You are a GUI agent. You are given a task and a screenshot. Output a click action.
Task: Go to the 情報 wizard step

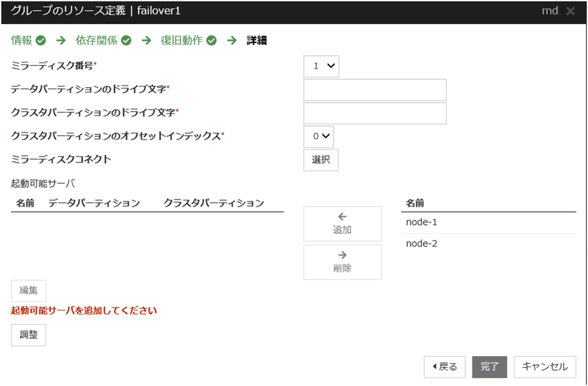coord(21,40)
